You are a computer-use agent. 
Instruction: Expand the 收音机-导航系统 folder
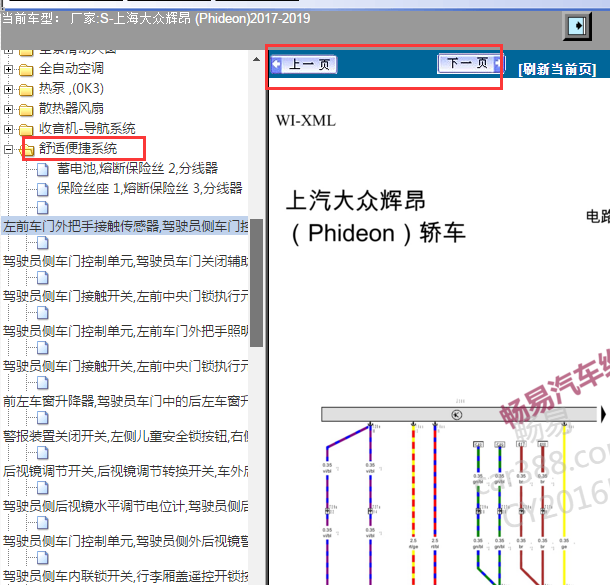point(8,129)
